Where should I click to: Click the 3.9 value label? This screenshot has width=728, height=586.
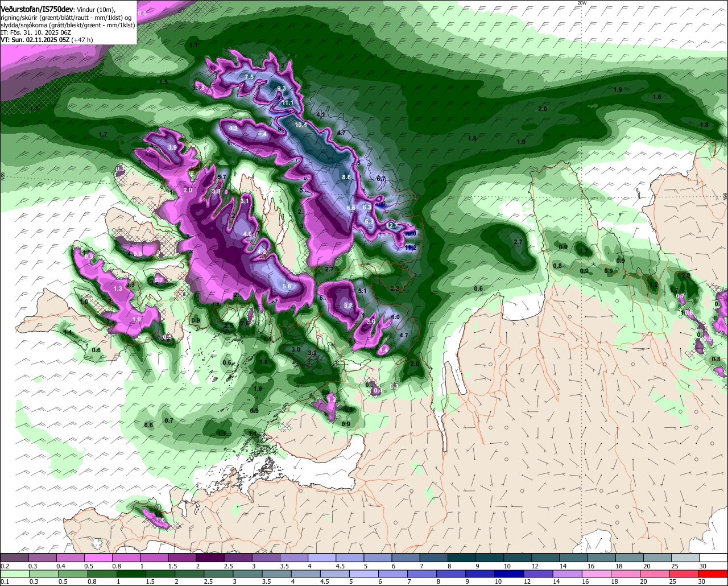(172, 147)
